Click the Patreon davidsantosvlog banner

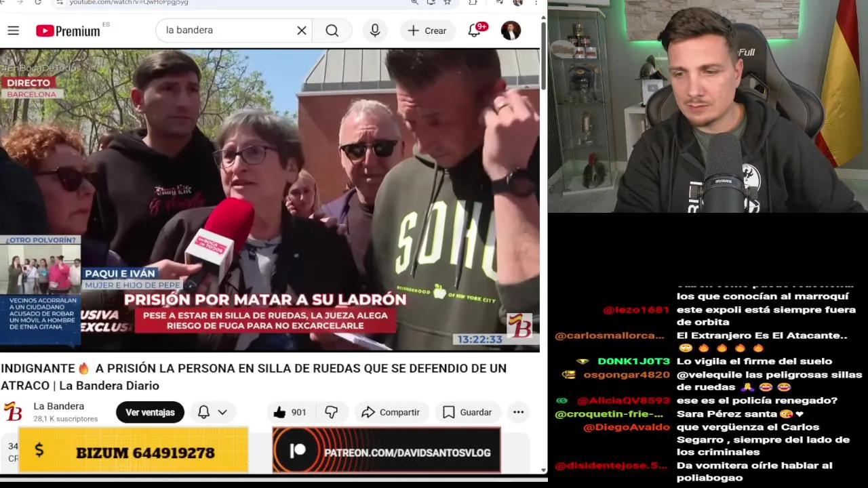click(x=387, y=450)
